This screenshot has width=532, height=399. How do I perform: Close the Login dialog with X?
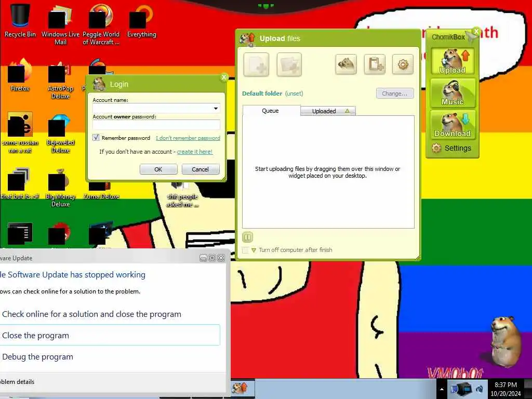click(x=224, y=77)
